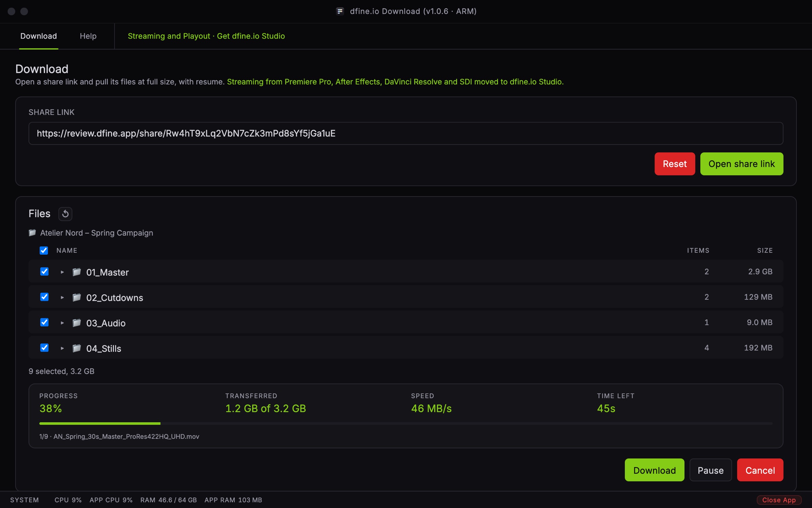Uncheck the 03_Audio folder checkbox
Image resolution: width=812 pixels, height=508 pixels.
click(x=44, y=322)
